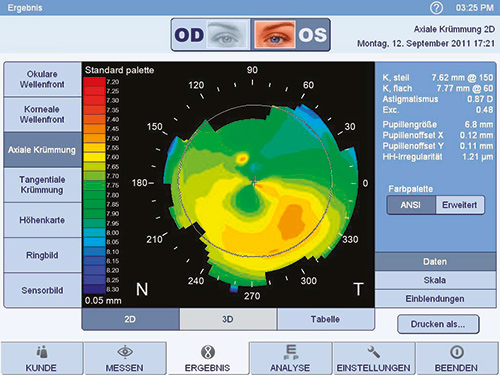Open the Sensorbild view

pos(42,290)
